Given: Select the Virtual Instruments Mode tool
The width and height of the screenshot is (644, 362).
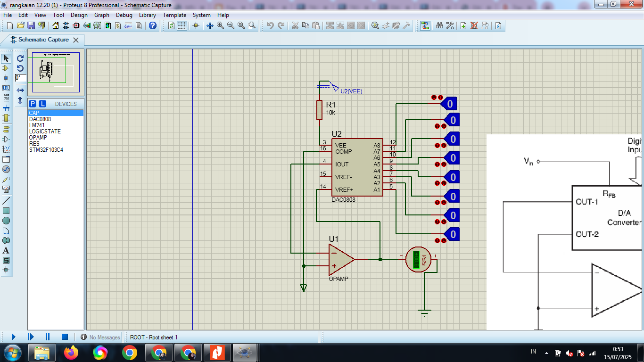Looking at the screenshot, I should (6, 189).
